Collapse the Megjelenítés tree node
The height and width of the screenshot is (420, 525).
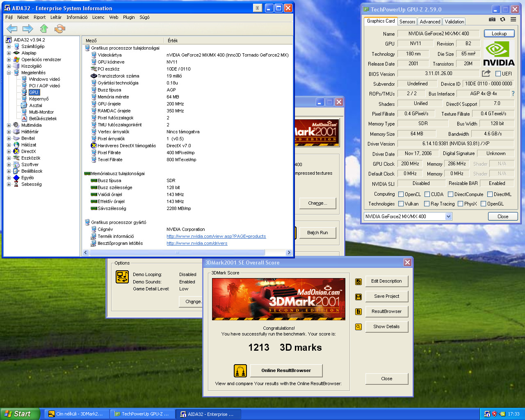[9, 73]
